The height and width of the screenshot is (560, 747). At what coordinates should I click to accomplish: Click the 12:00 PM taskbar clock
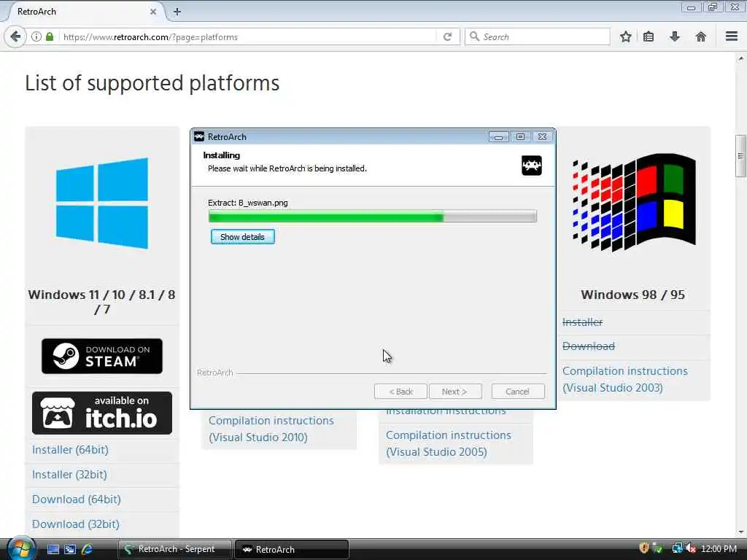719,548
